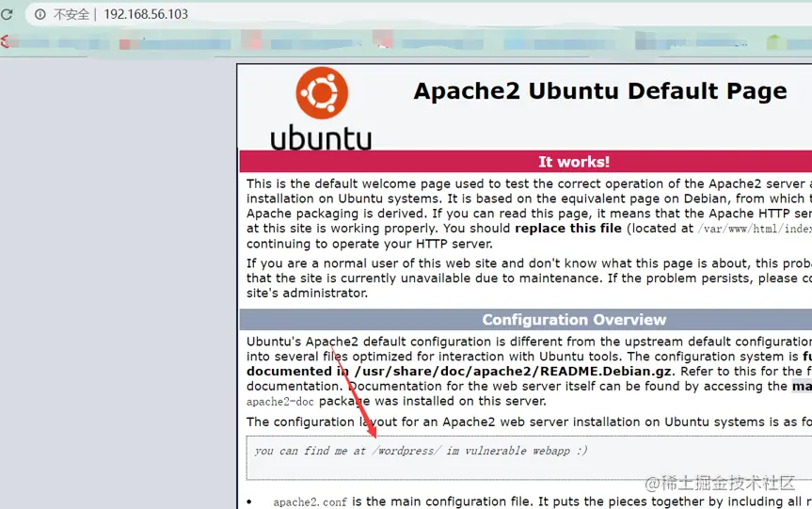
Task: Click the im vulnerable webapp :) text
Action: pyautogui.click(x=517, y=451)
